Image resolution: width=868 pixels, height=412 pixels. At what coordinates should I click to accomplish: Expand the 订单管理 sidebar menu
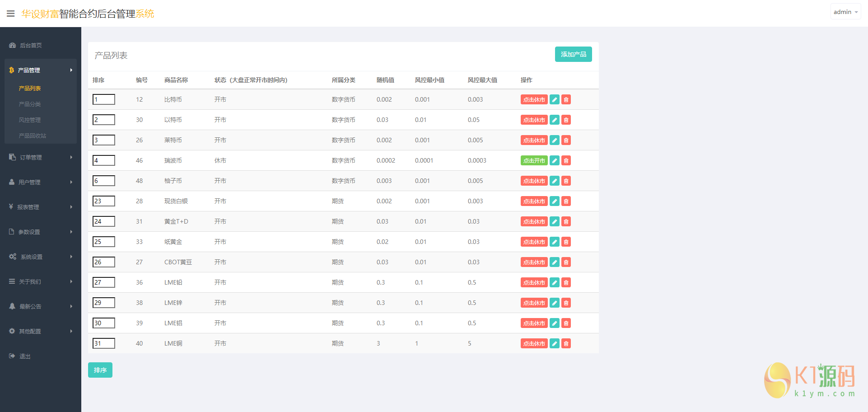(40, 157)
